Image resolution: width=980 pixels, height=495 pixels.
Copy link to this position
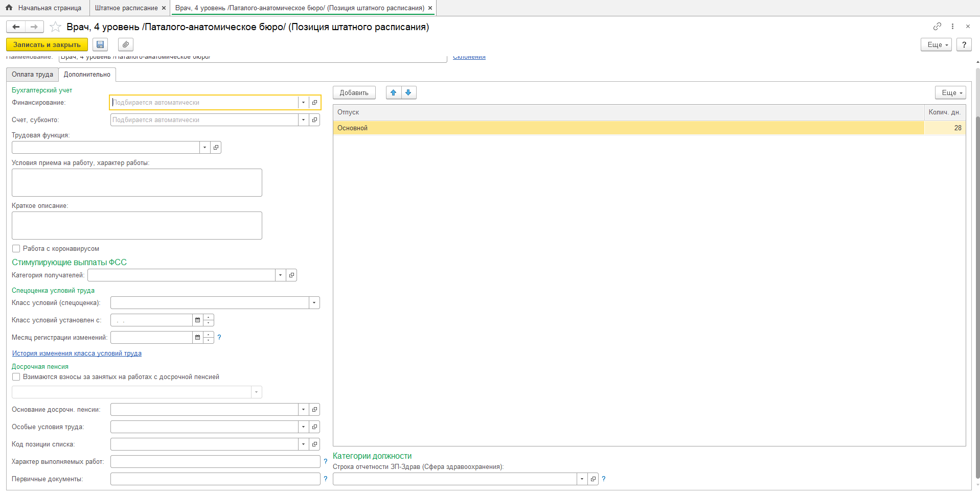tap(937, 26)
